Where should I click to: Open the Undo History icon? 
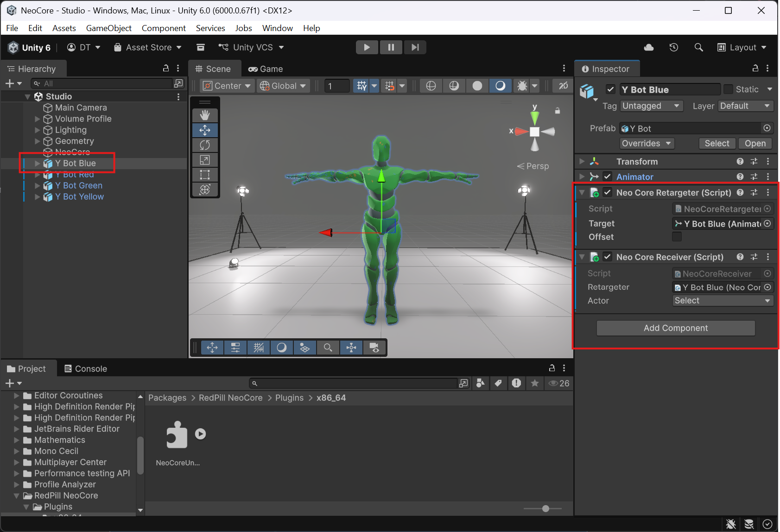674,47
